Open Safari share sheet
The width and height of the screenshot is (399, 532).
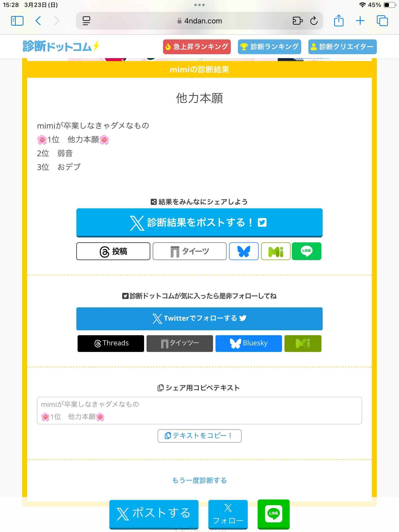point(339,21)
